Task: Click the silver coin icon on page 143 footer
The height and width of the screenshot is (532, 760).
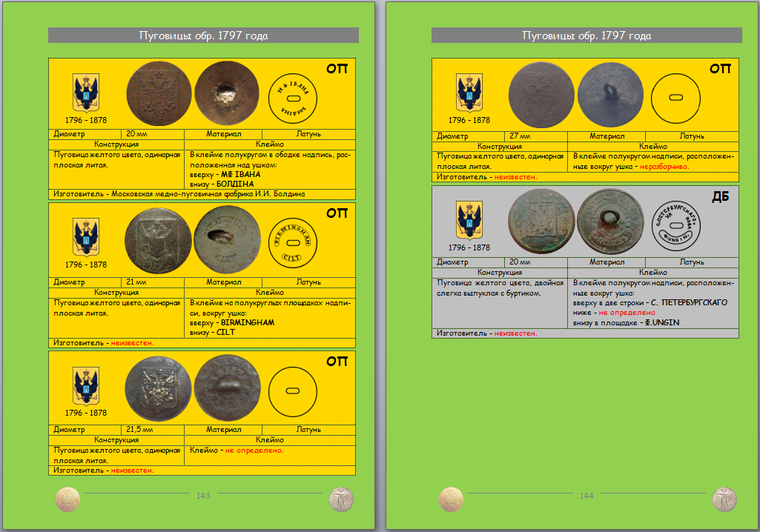Action: (x=341, y=499)
